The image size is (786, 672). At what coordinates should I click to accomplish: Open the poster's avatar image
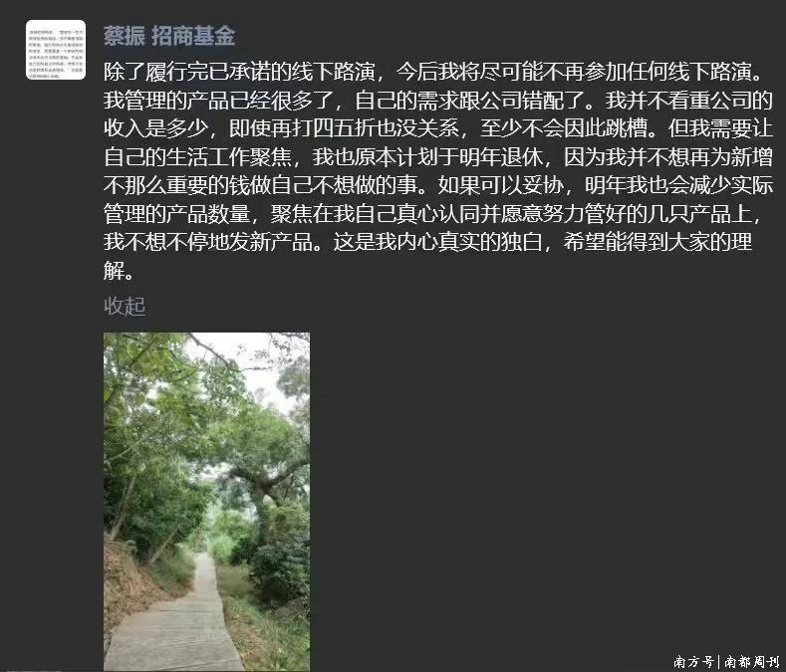[x=56, y=50]
